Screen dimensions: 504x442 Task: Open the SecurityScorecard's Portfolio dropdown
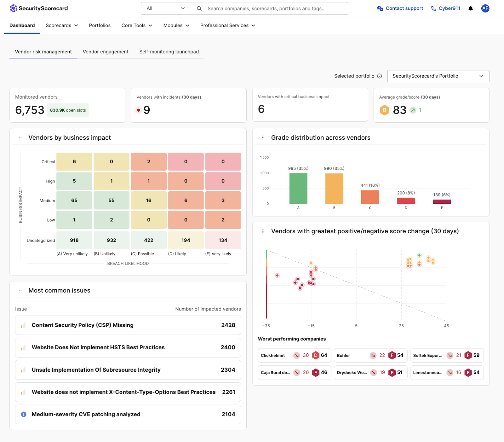[x=438, y=76]
